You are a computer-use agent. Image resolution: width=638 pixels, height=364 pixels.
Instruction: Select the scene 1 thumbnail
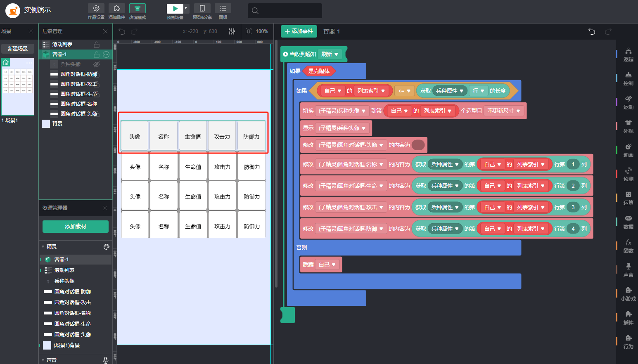tap(18, 86)
